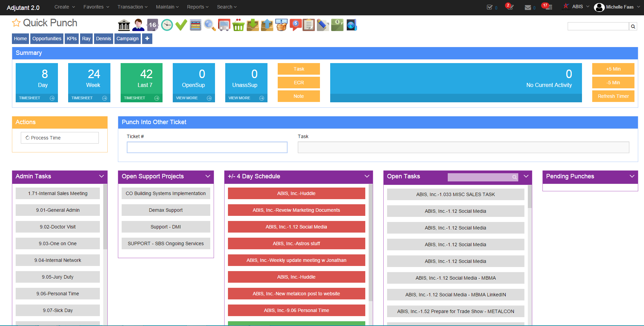Viewport: 644px width, 326px height.
Task: Click the Refresh Timer button
Action: tap(613, 96)
